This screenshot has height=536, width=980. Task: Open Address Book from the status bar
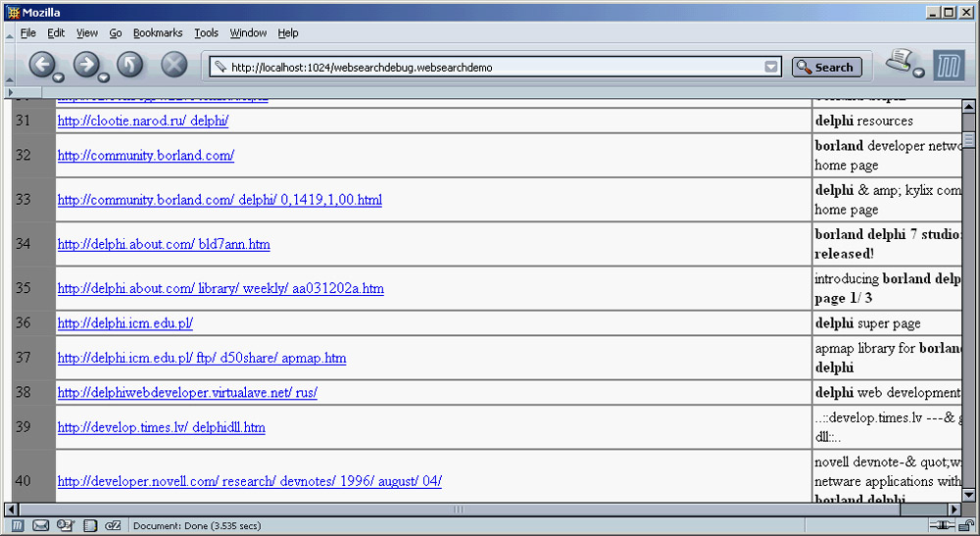90,526
